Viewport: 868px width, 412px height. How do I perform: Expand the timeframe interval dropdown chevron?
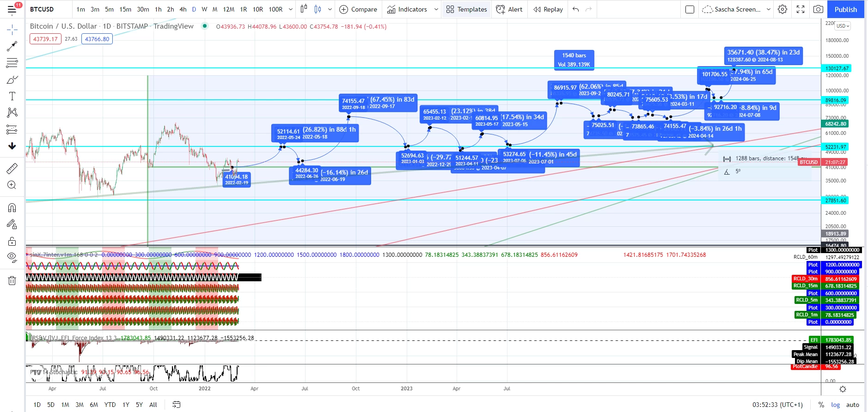pyautogui.click(x=290, y=9)
